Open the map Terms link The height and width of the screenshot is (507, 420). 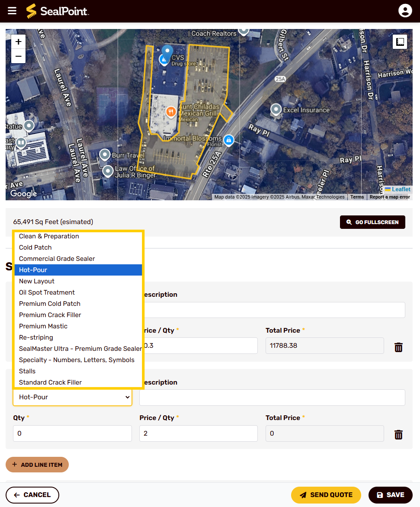(357, 197)
